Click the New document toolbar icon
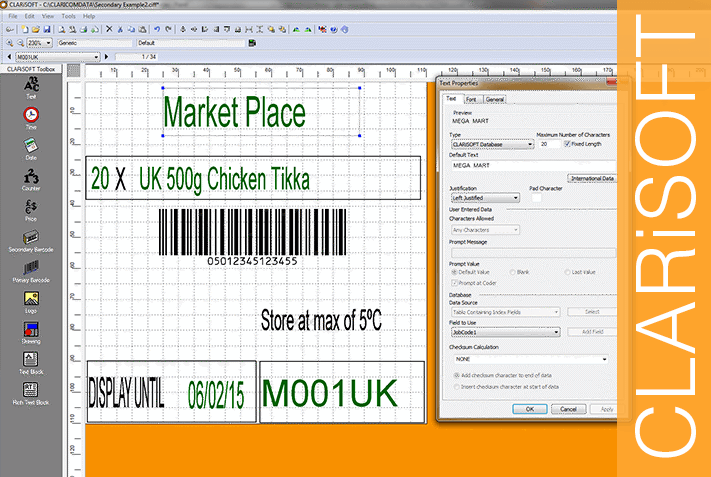711x477 pixels. pyautogui.click(x=25, y=29)
